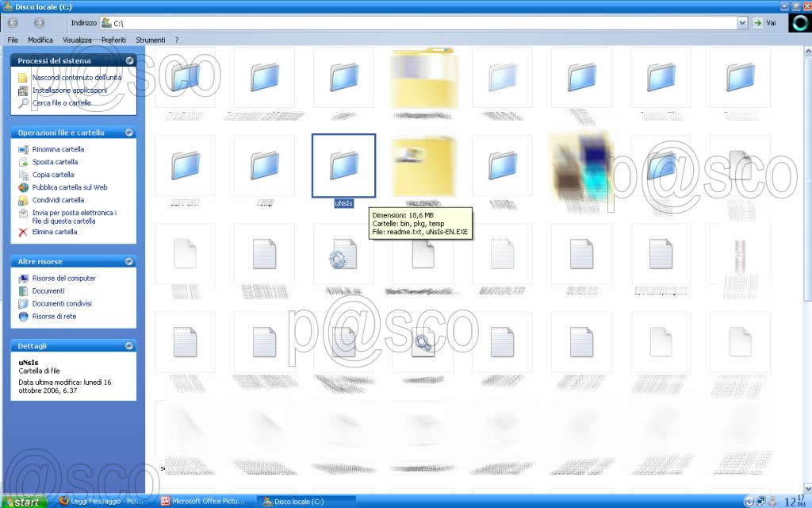Switch to Microsoft Office Picture taskbar window
Screen dimensions: 812x508
(204, 502)
